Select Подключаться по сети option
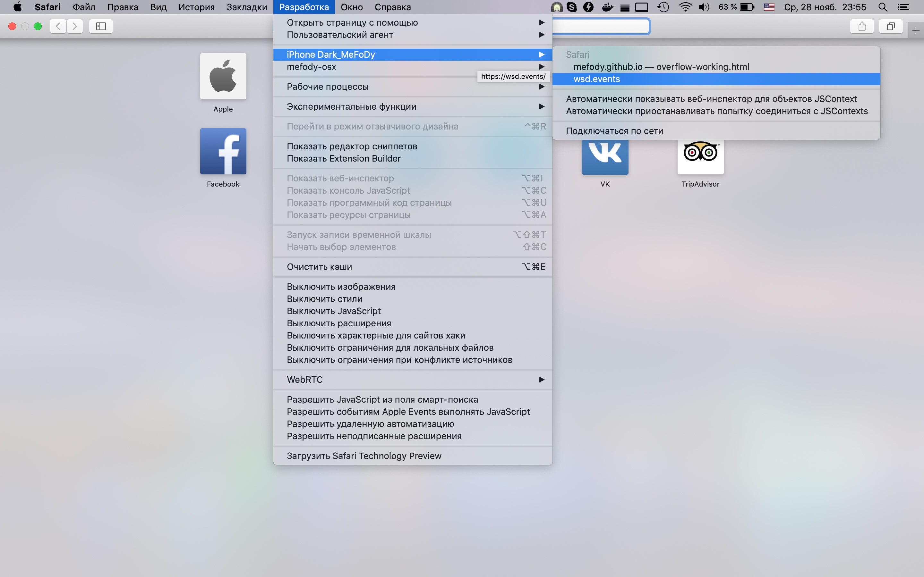 pyautogui.click(x=614, y=130)
